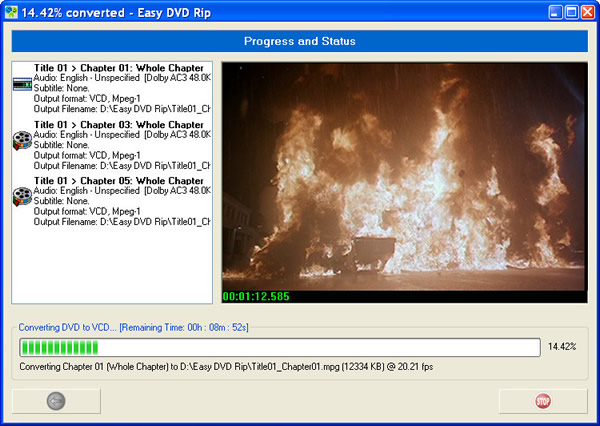This screenshot has width=600, height=426.
Task: Select Title 01 > Chapter 05: Whole Chapter
Action: (x=119, y=181)
